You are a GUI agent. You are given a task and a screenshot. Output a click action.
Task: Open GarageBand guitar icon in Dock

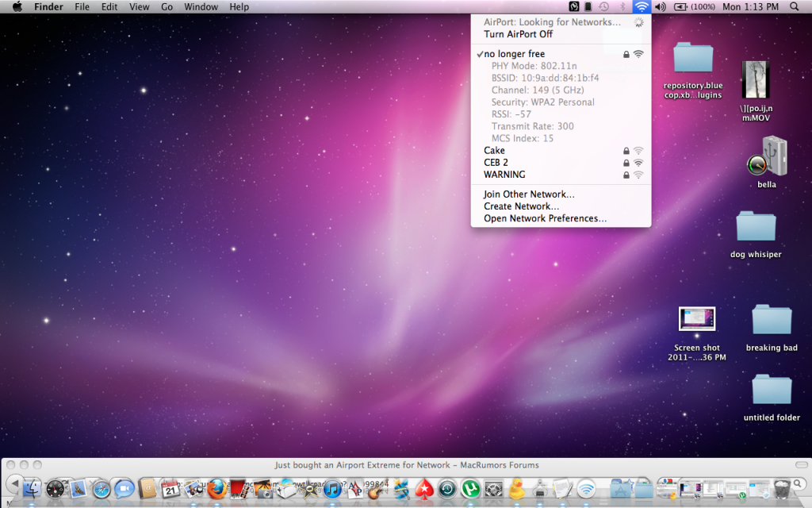tap(377, 489)
